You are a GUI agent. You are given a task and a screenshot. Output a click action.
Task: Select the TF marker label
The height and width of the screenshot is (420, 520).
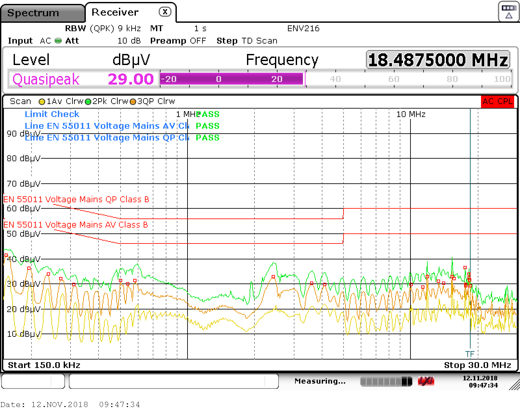[470, 354]
